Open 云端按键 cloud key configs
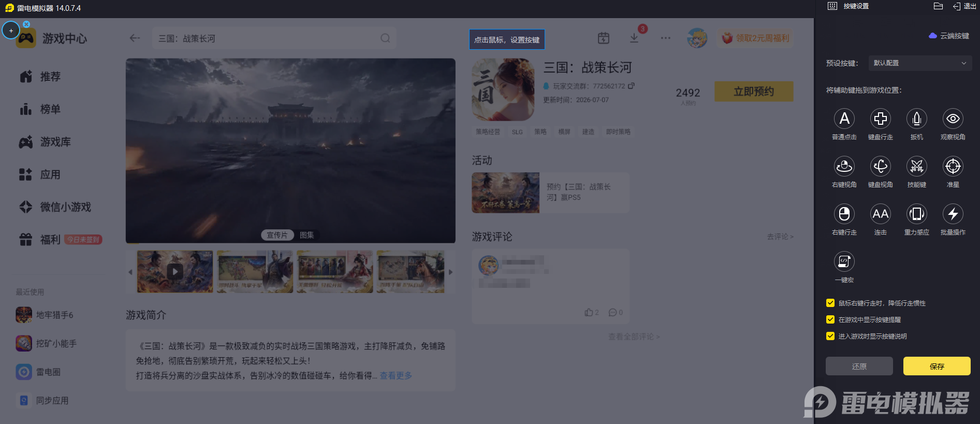Viewport: 980px width, 424px height. click(x=949, y=36)
